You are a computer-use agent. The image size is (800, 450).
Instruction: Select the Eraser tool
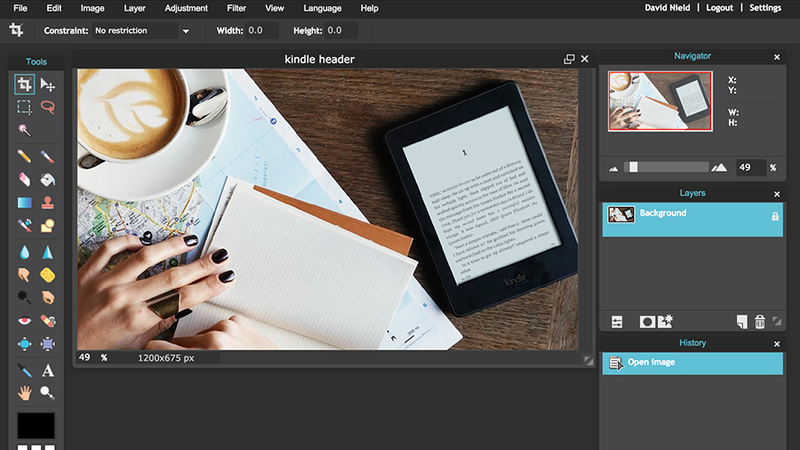(24, 179)
